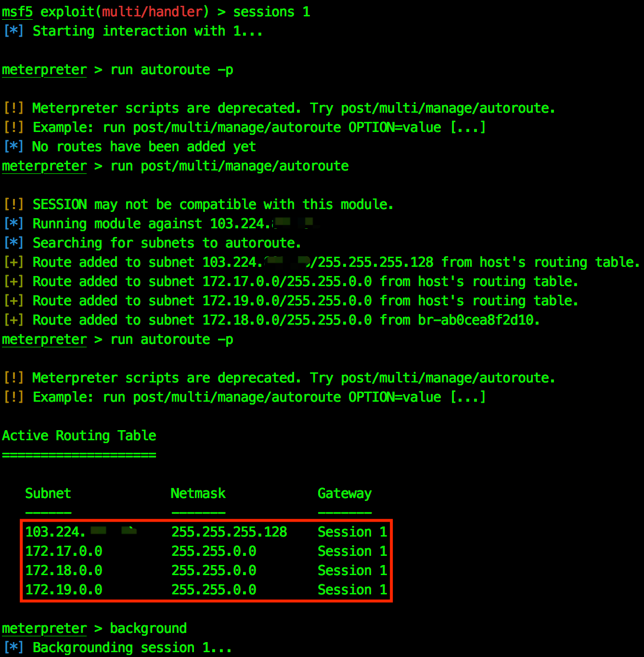
Task: Select 'Route added' line with netmask 255.255.255.128
Action: (322, 262)
